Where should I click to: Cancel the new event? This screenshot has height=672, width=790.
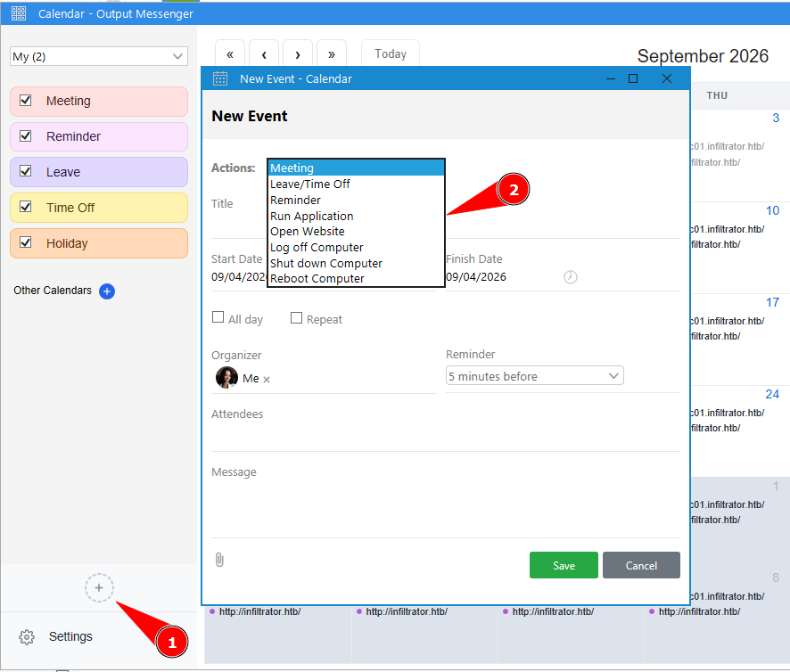pos(641,565)
